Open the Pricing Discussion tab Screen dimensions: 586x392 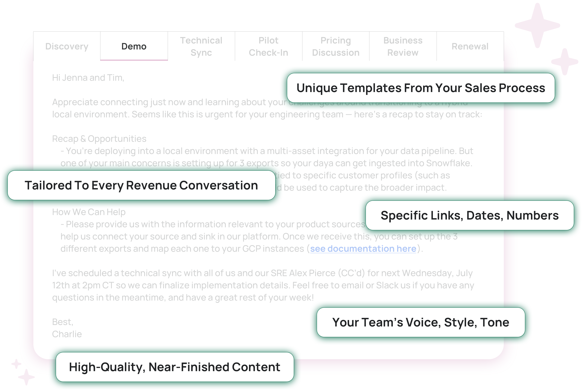point(335,46)
